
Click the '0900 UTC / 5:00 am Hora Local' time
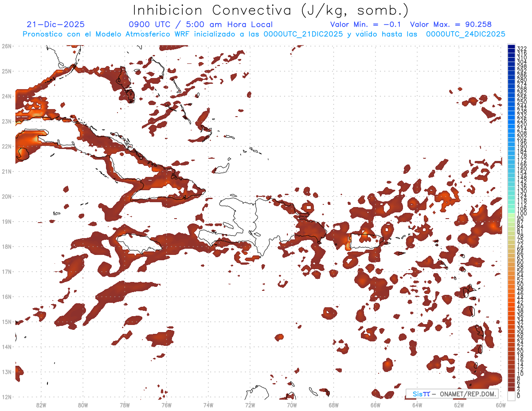(x=200, y=25)
